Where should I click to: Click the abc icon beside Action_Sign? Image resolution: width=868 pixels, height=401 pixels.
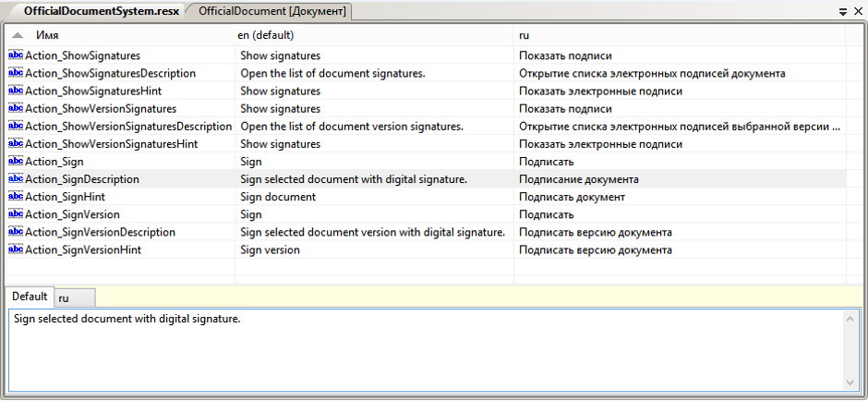click(x=15, y=162)
